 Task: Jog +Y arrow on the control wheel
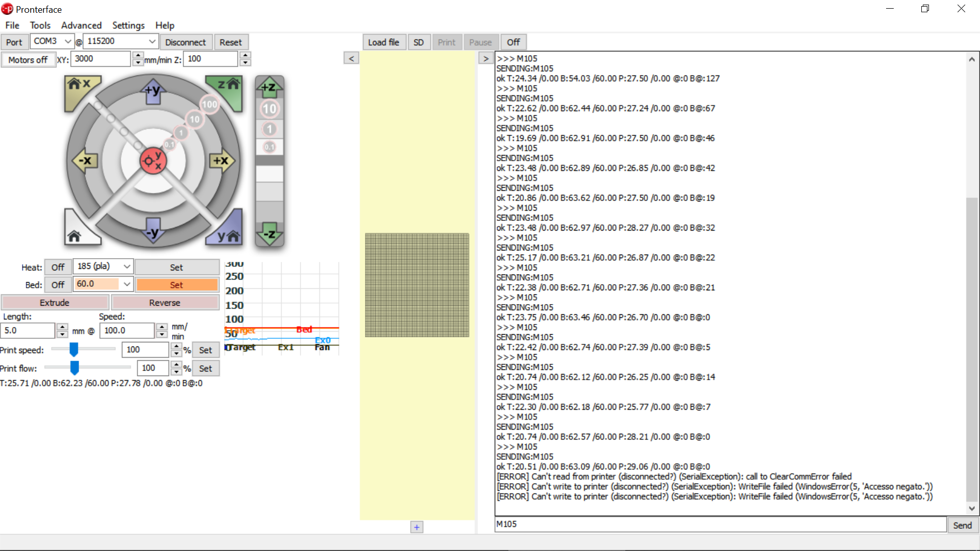coord(153,92)
